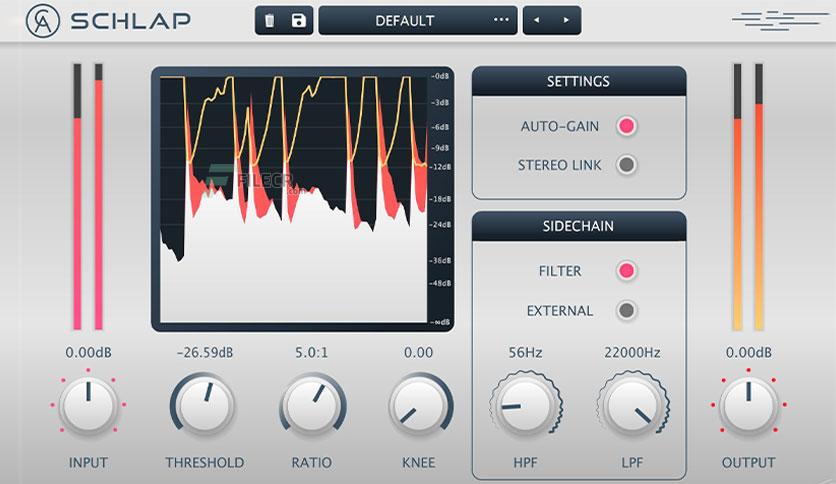This screenshot has height=484, width=836.
Task: Click the OUTPUT gain knob
Action: click(x=748, y=405)
